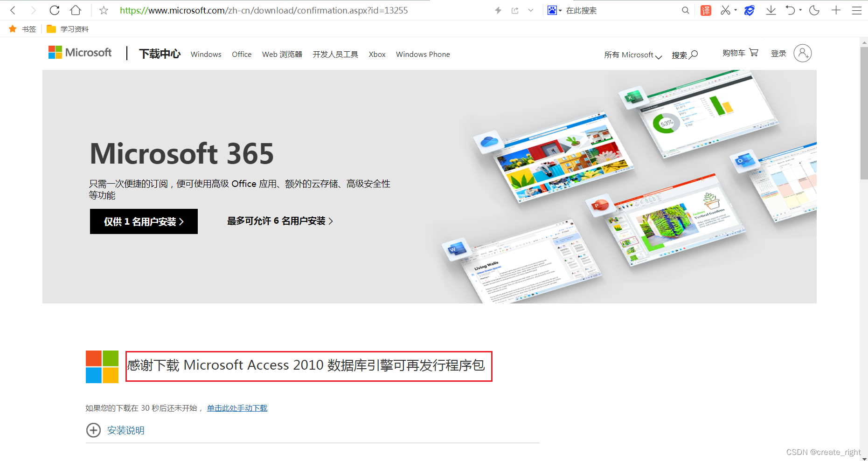Click the 仅供 1 名用户安装 button
Screen dimensions: 868x461
pos(144,221)
